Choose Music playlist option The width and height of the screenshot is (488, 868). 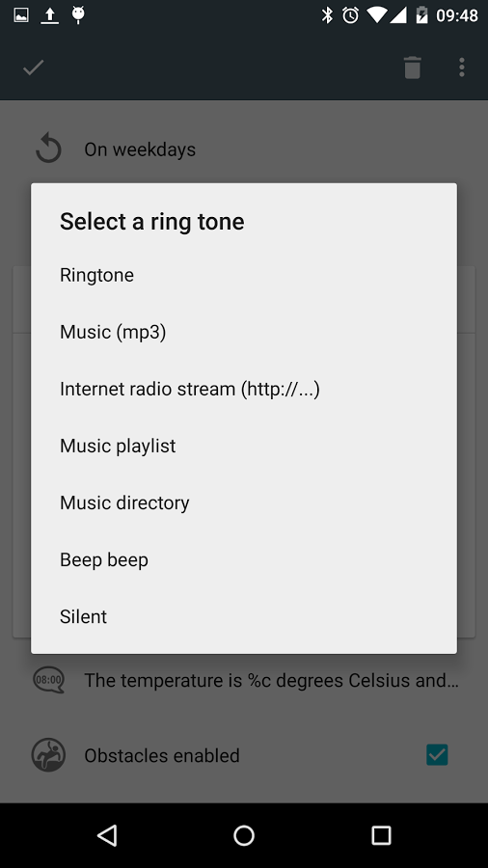(244, 447)
